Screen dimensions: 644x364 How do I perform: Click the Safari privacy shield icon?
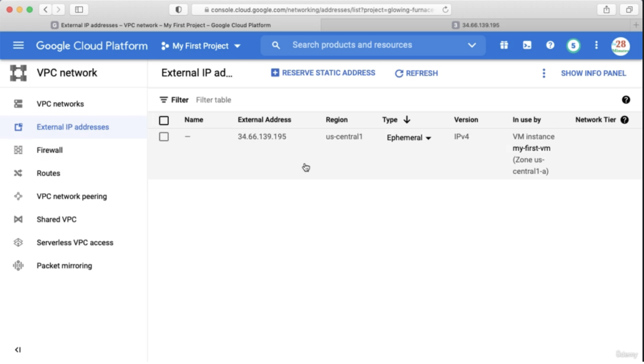tap(178, 10)
